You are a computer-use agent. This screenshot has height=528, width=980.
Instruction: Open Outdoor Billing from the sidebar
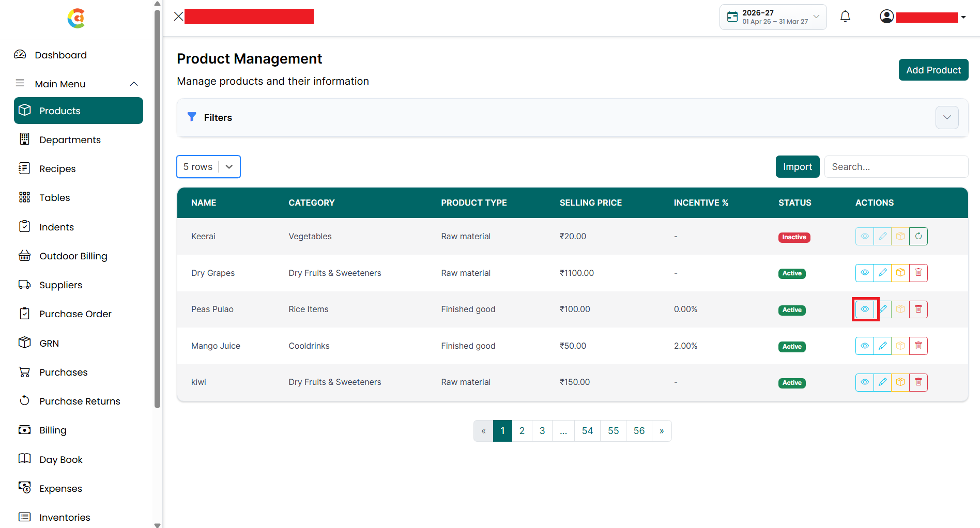point(79,256)
